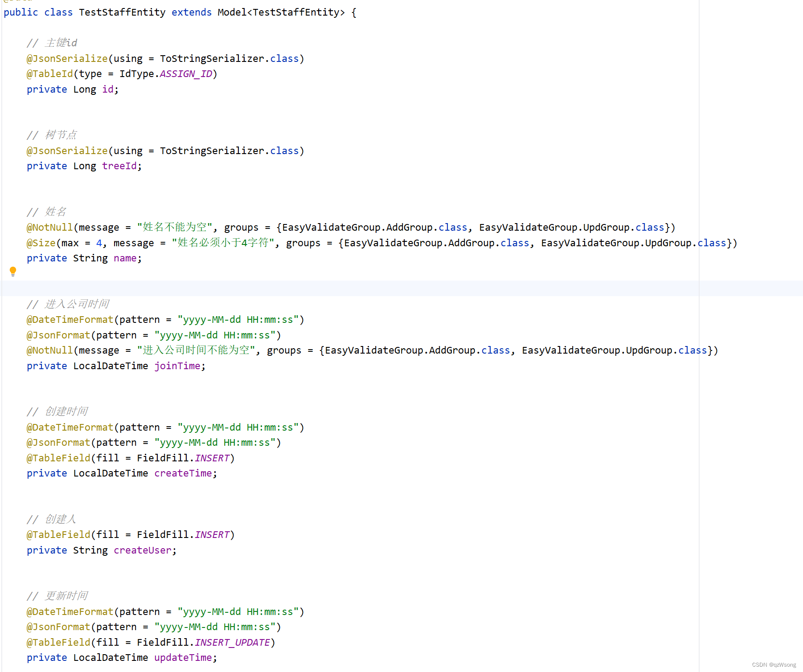
Task: Click the "姓名必须小于4字符" message string
Action: [223, 243]
